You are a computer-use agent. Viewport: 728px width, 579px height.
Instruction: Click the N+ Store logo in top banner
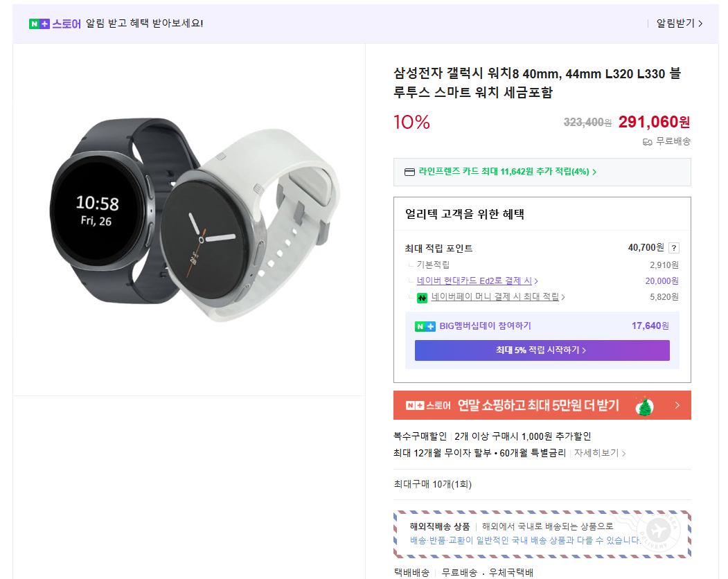55,24
